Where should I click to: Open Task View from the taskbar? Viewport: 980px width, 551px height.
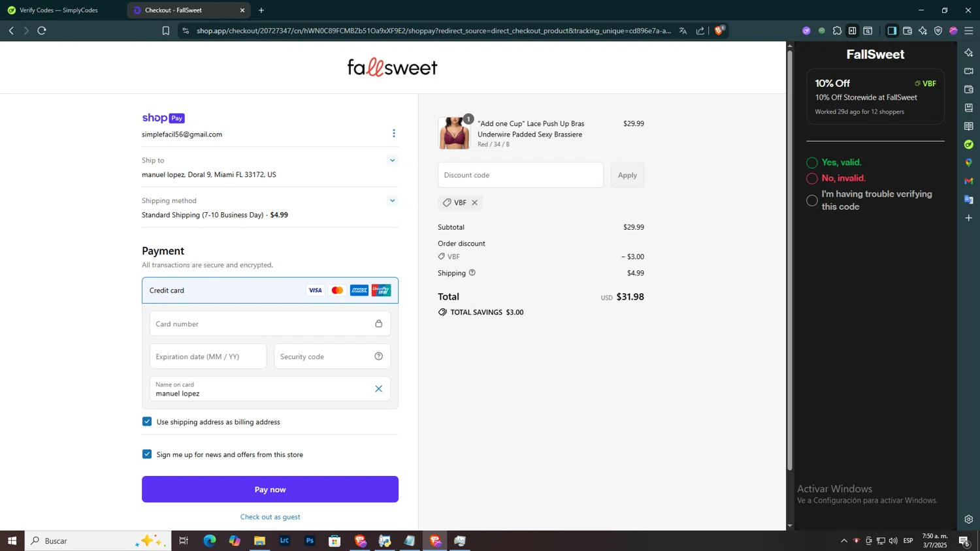184,541
